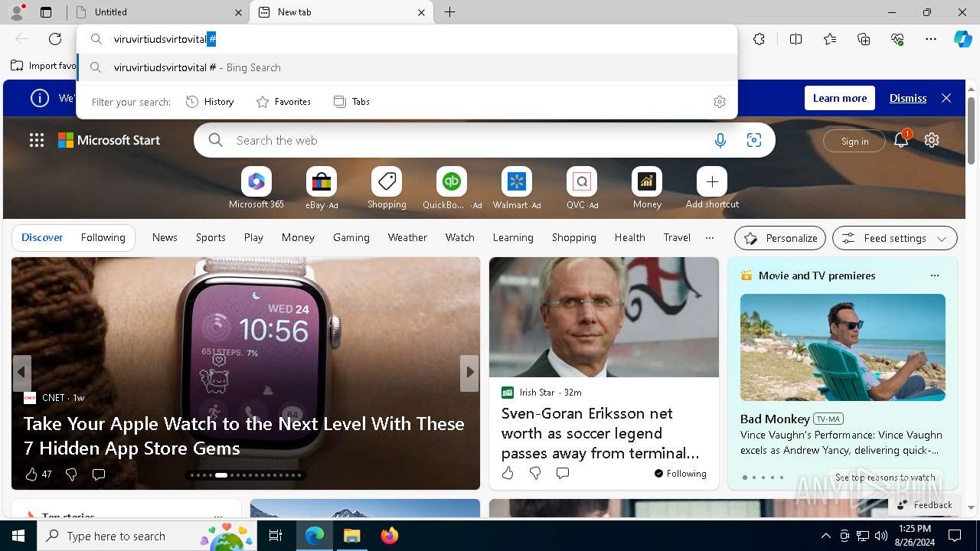Viewport: 980px width, 551px height.
Task: Open the Collections icon
Action: 864,39
